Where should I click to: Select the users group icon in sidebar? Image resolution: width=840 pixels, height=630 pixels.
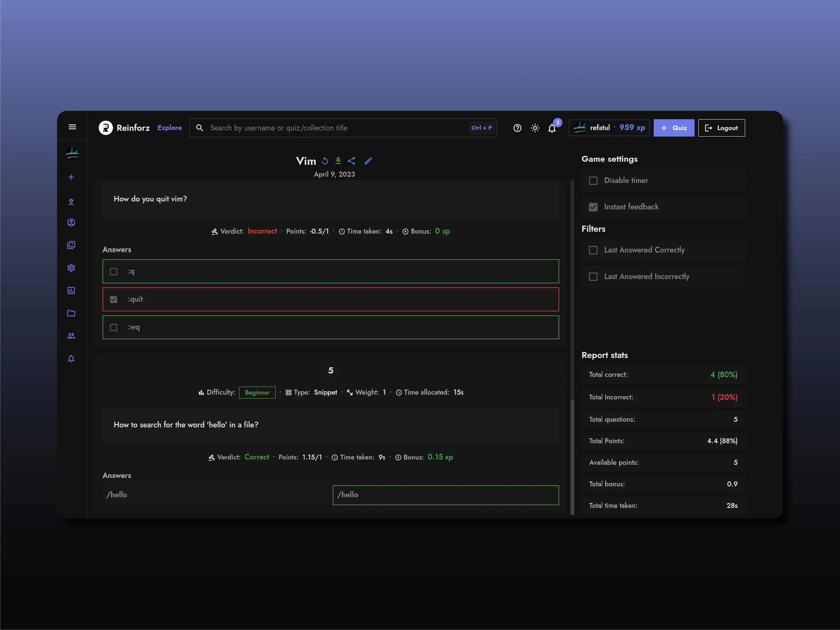pyautogui.click(x=71, y=336)
